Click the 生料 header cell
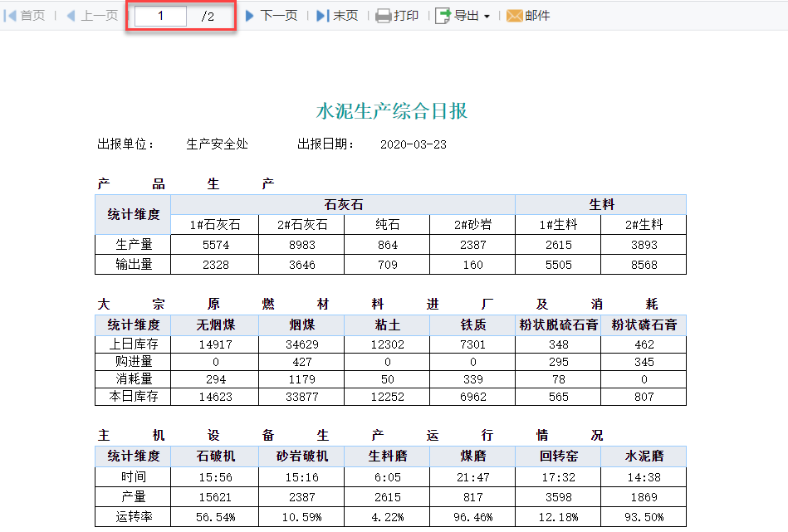 click(x=601, y=204)
